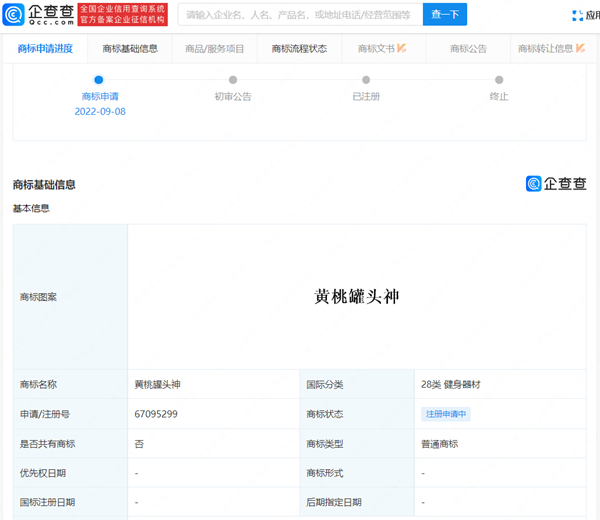
Task: Click the 商标形式 label
Action: pos(324,473)
